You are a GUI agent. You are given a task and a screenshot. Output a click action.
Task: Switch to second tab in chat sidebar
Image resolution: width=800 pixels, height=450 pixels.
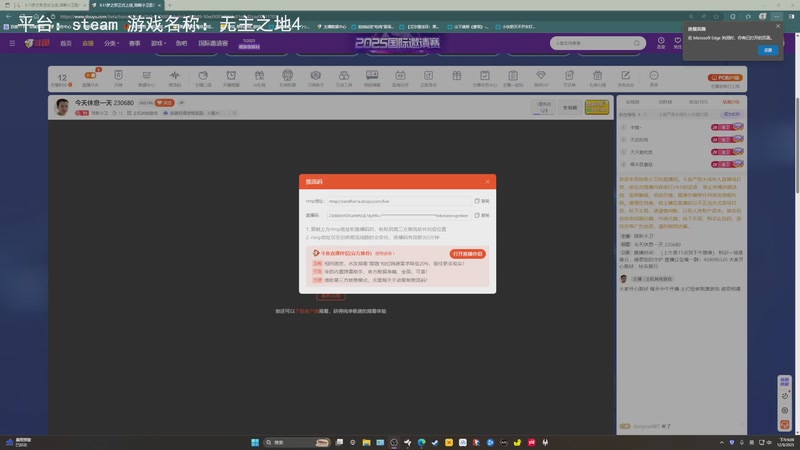pos(665,102)
